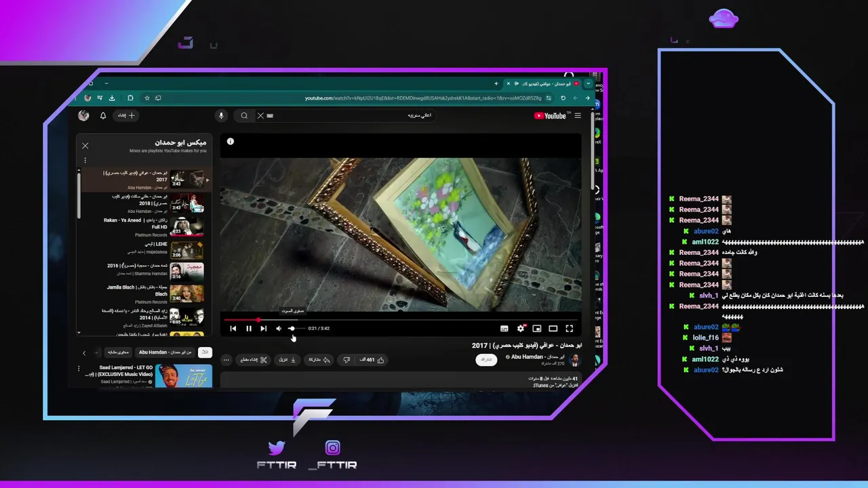Image resolution: width=868 pixels, height=488 pixels.
Task: Select the الكل filter chip
Action: coord(205,352)
